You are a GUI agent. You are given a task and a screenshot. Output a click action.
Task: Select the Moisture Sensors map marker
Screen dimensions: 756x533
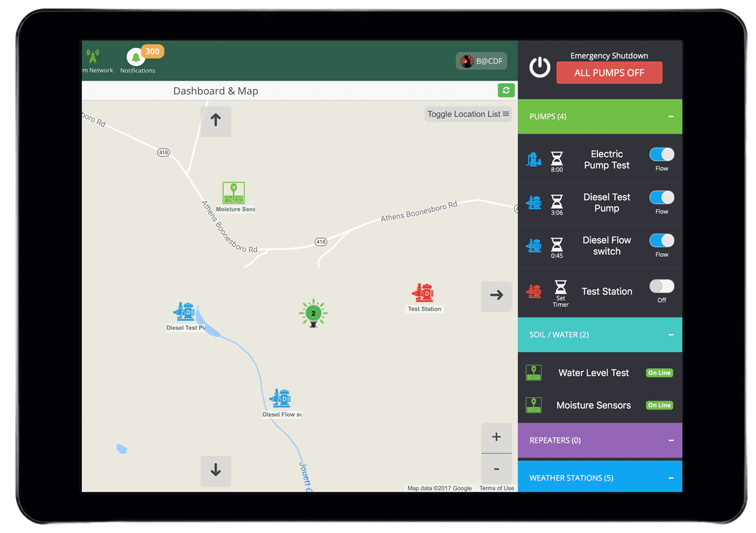coord(234,193)
